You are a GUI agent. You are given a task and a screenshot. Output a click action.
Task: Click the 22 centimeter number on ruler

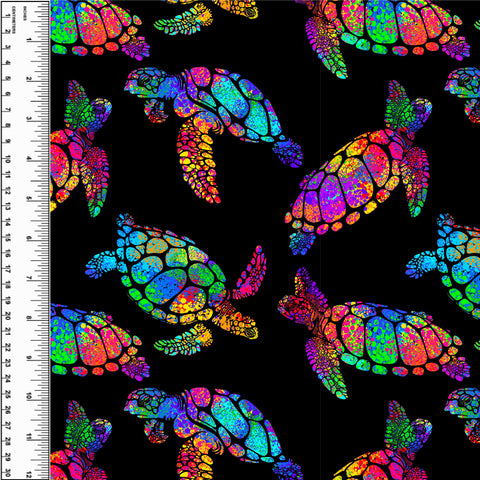click(x=7, y=347)
